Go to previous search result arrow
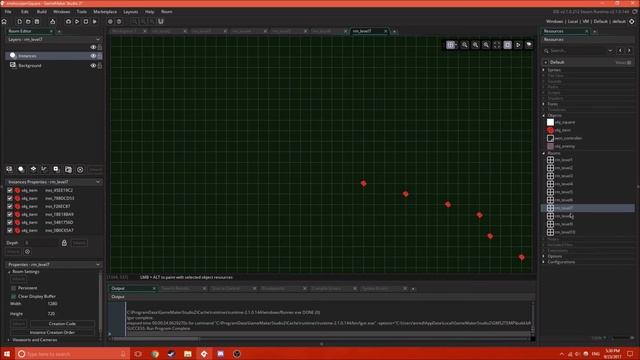Screen dimensions: 640x360 tap(620, 51)
